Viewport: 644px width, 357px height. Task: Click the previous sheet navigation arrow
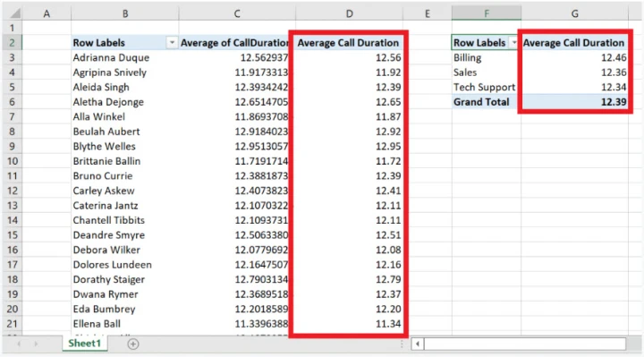click(x=19, y=344)
